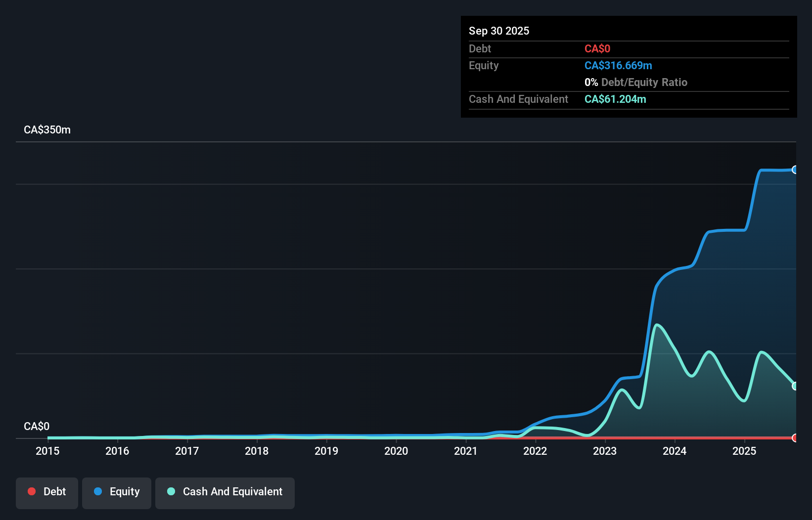Image resolution: width=812 pixels, height=520 pixels.
Task: Click the CA$350m axis label
Action: [x=47, y=130]
